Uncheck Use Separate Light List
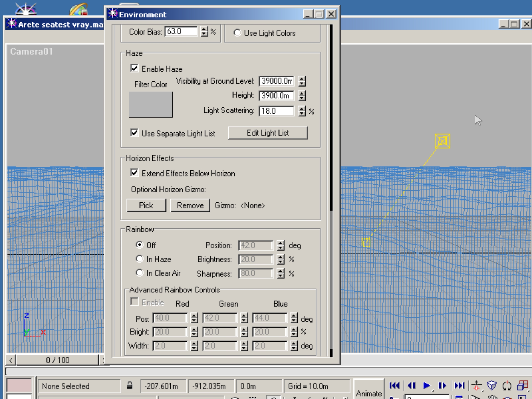 tap(134, 133)
